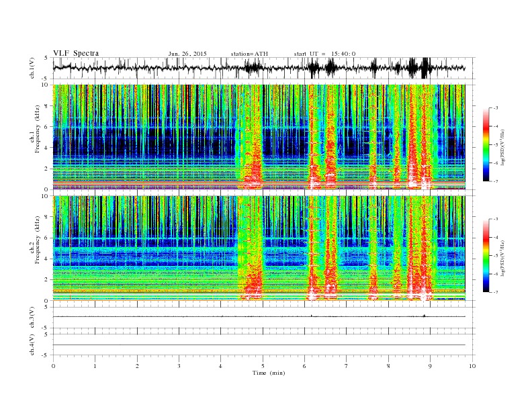Click the "8" kHz tick on ch.2 frequency axis
The width and height of the screenshot is (532, 411).
[46, 217]
